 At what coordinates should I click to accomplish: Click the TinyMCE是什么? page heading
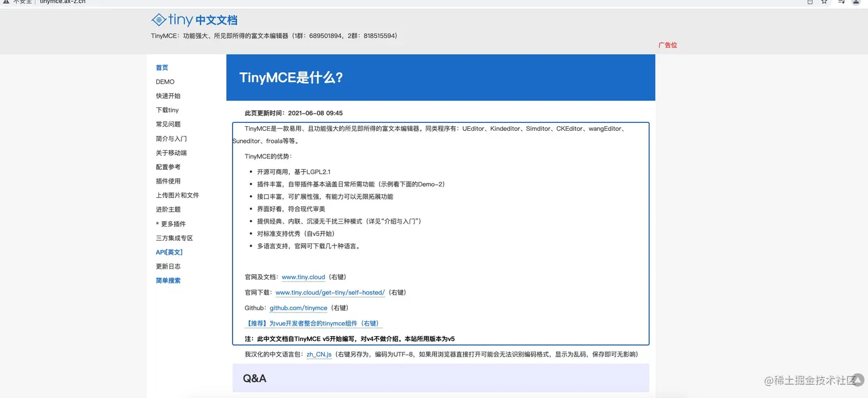tap(291, 77)
